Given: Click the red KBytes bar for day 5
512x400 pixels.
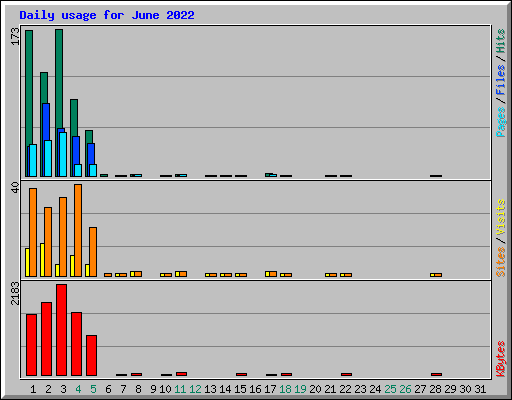Looking at the screenshot, I should click(x=91, y=356).
